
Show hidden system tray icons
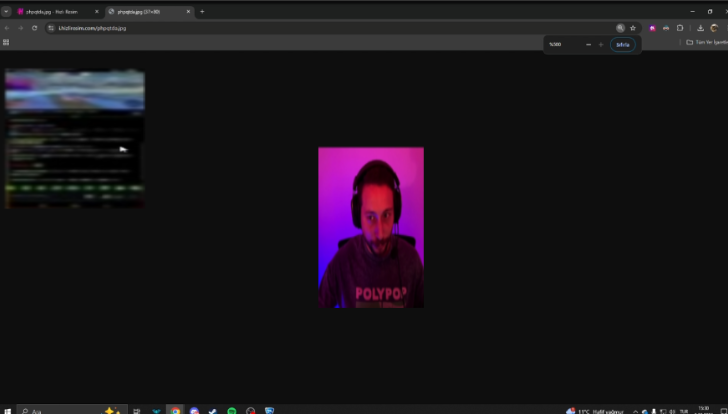[x=636, y=411]
